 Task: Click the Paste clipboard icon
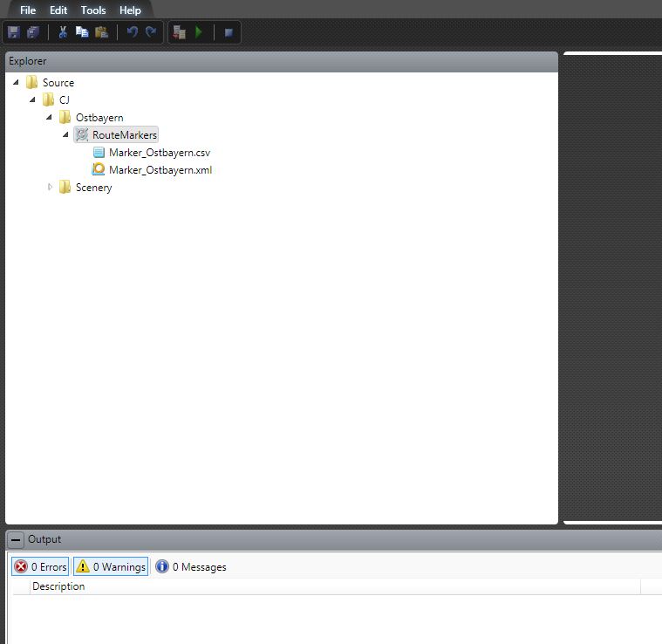[x=101, y=32]
